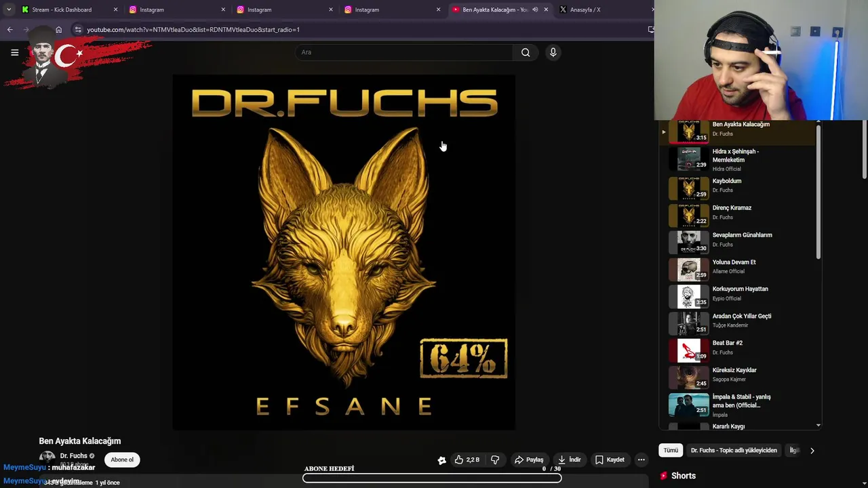868x488 pixels.
Task: Click the Ben Ayakta Kalacağım video title
Action: tap(80, 441)
